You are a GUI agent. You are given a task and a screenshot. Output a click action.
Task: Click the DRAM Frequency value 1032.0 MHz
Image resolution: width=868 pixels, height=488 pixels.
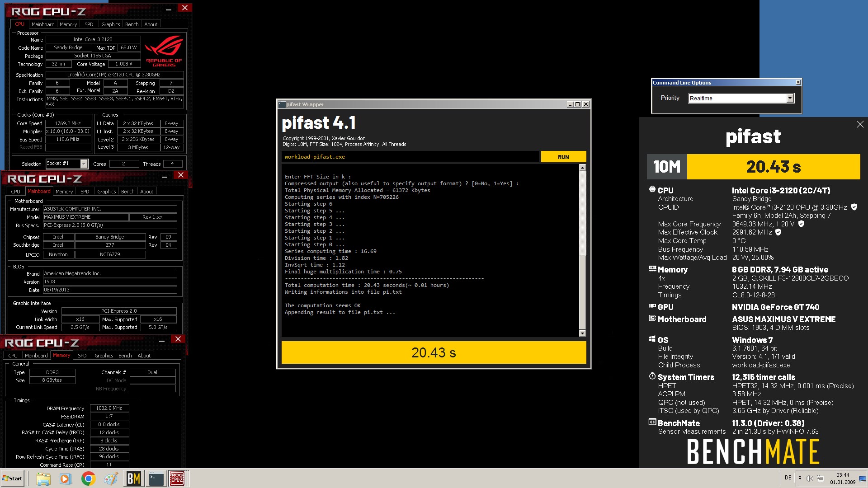[109, 408]
